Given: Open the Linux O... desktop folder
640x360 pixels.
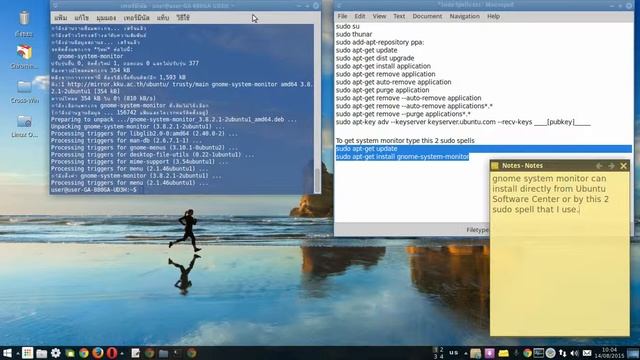Looking at the screenshot, I should tap(24, 126).
